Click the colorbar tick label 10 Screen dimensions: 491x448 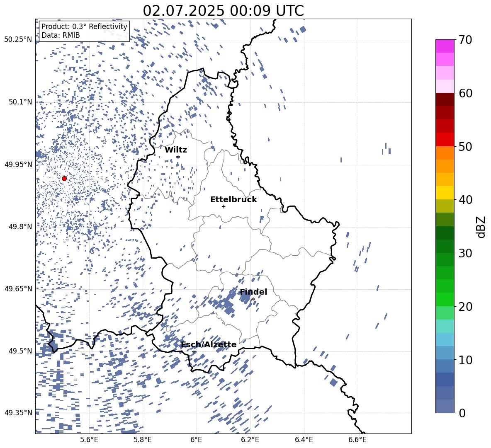466,360
